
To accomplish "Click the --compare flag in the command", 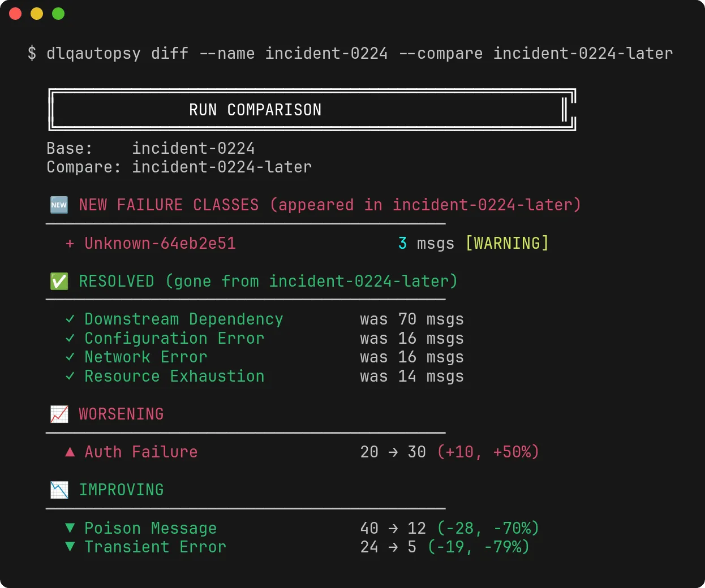I will pyautogui.click(x=441, y=54).
